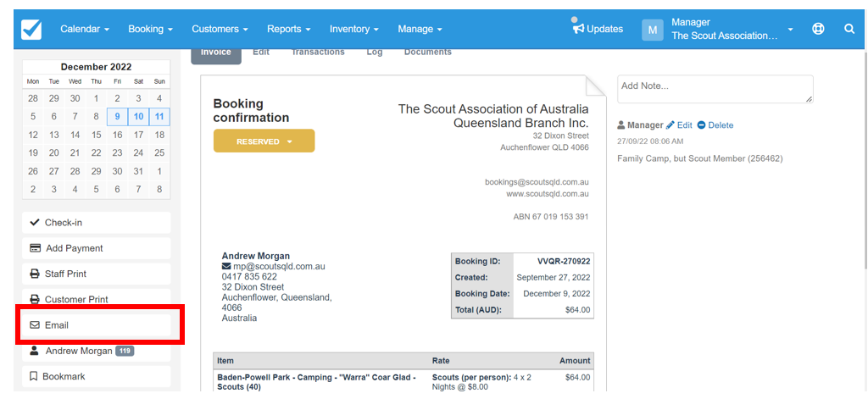Click the person icon beside Andrew Morgan
This screenshot has width=868, height=410.
pyautogui.click(x=34, y=351)
